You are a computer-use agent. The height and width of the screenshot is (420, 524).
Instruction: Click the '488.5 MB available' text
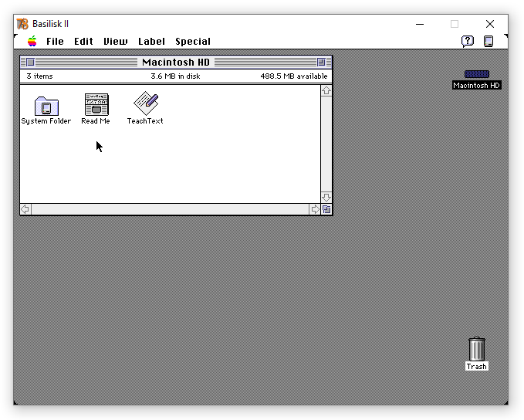(294, 76)
